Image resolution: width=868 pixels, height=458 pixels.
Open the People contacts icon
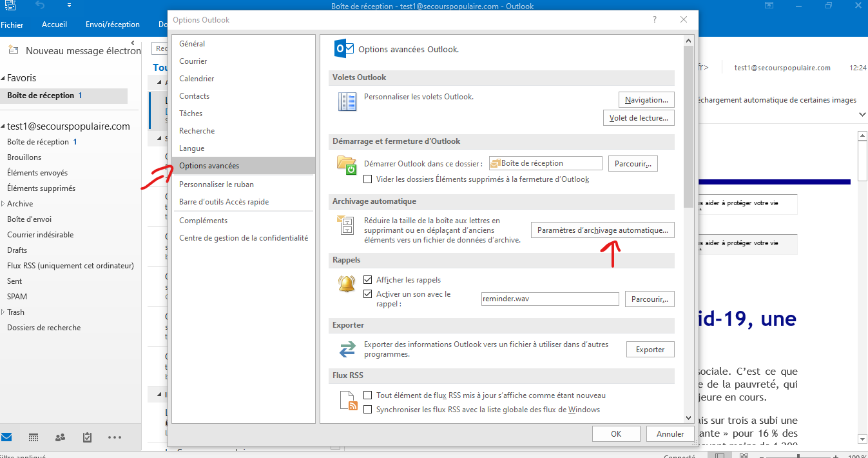pyautogui.click(x=60, y=437)
